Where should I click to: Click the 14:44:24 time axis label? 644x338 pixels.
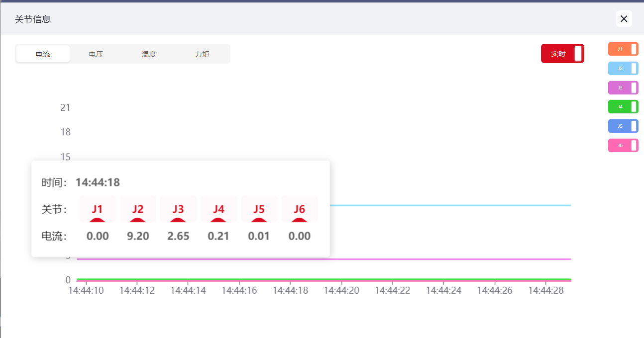[443, 290]
